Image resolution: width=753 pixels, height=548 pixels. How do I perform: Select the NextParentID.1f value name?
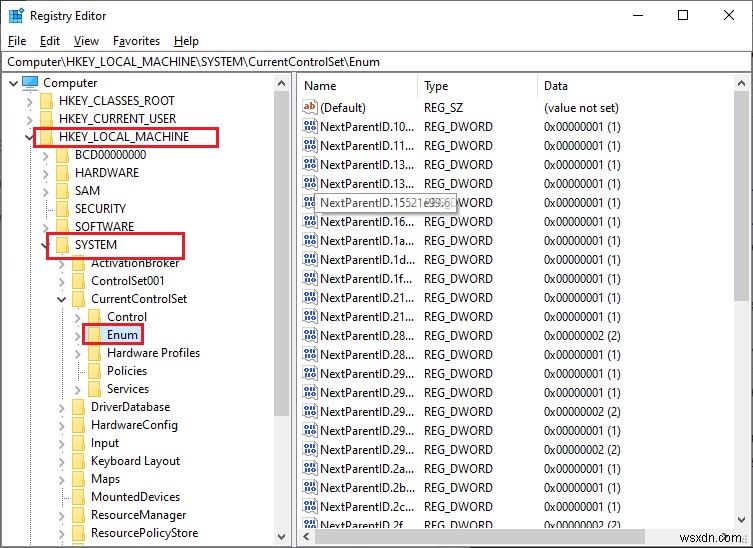tap(366, 279)
